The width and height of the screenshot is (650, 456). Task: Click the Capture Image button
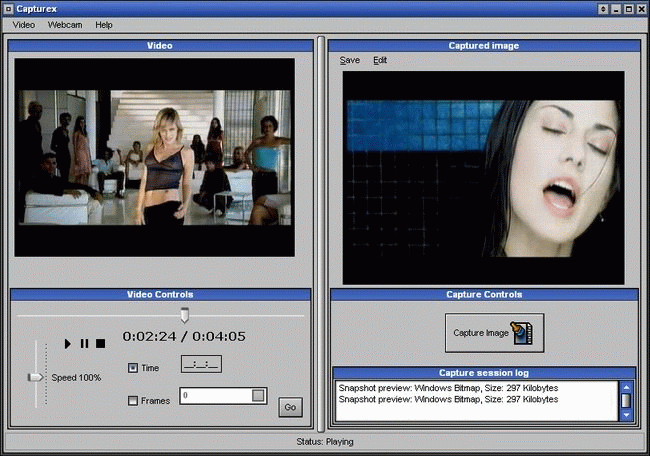(x=494, y=333)
